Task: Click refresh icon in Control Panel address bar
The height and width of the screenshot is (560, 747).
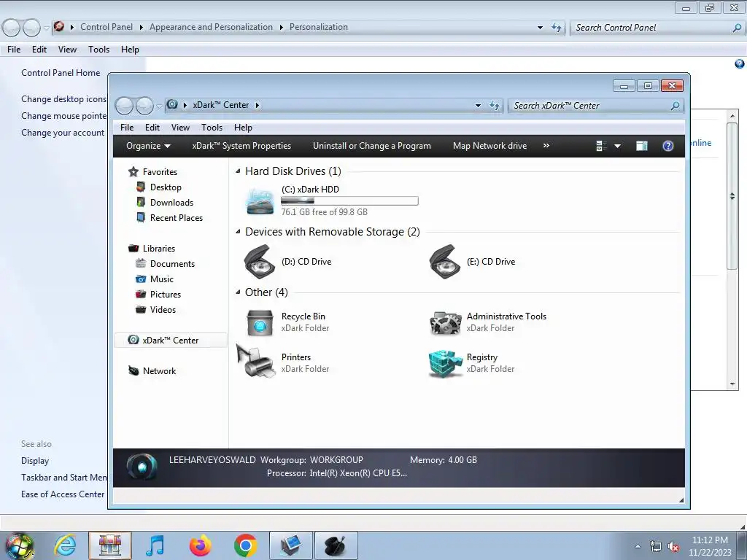Action: (557, 27)
